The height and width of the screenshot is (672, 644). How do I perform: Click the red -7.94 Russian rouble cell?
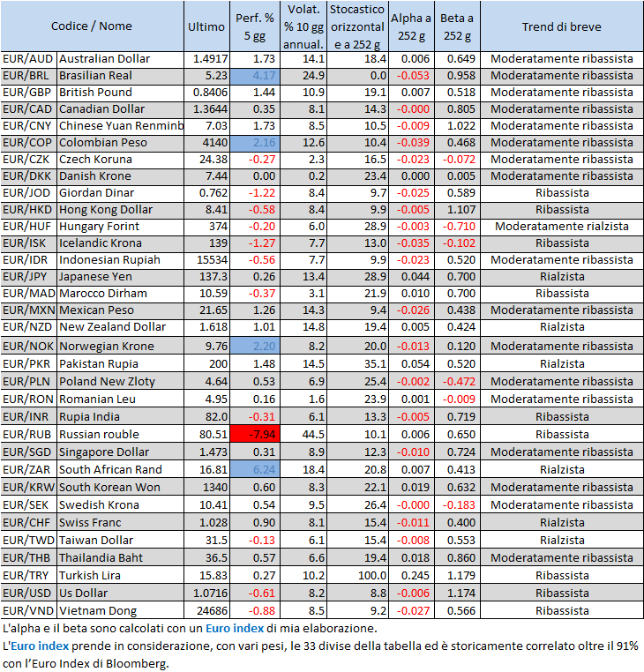click(x=255, y=434)
